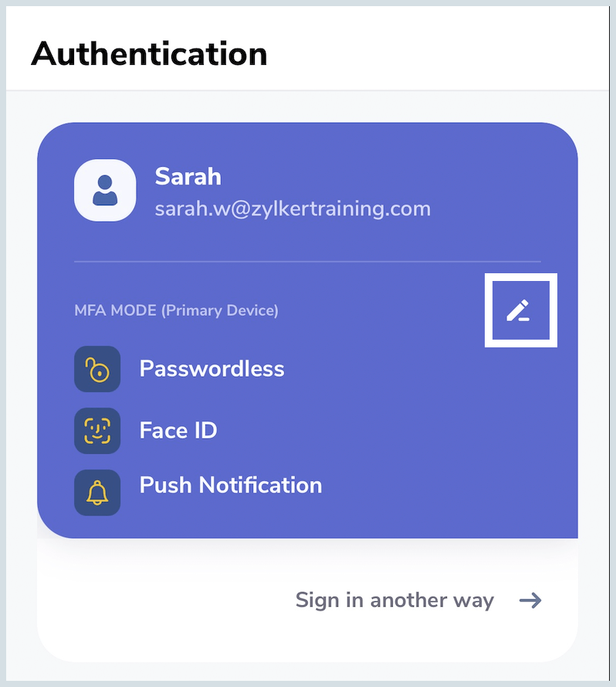Click the (Primary Device) text
This screenshot has width=616, height=687.
click(220, 311)
